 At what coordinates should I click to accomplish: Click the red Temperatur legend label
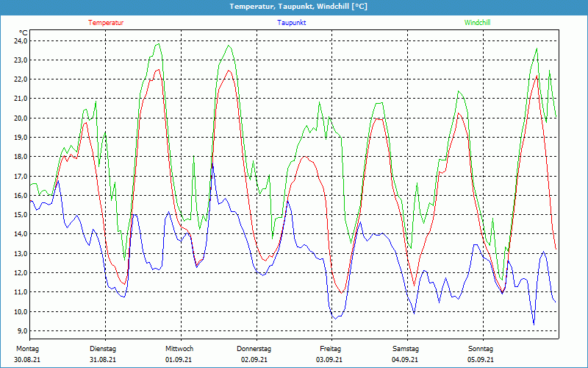tap(106, 23)
